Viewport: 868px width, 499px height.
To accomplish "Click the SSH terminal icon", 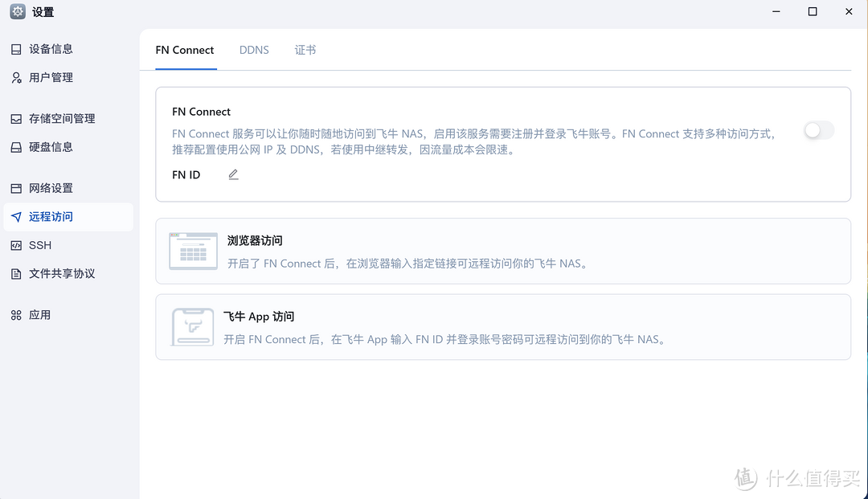I will (x=16, y=245).
